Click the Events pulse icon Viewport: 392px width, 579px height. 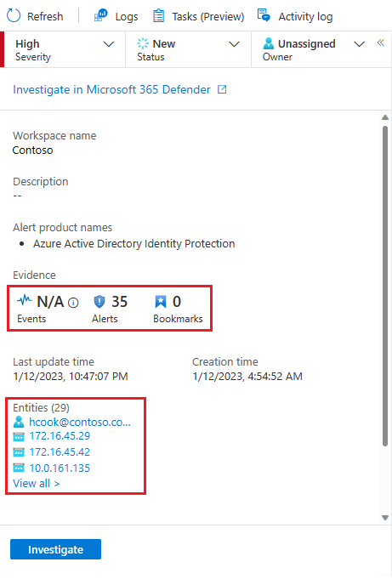25,300
